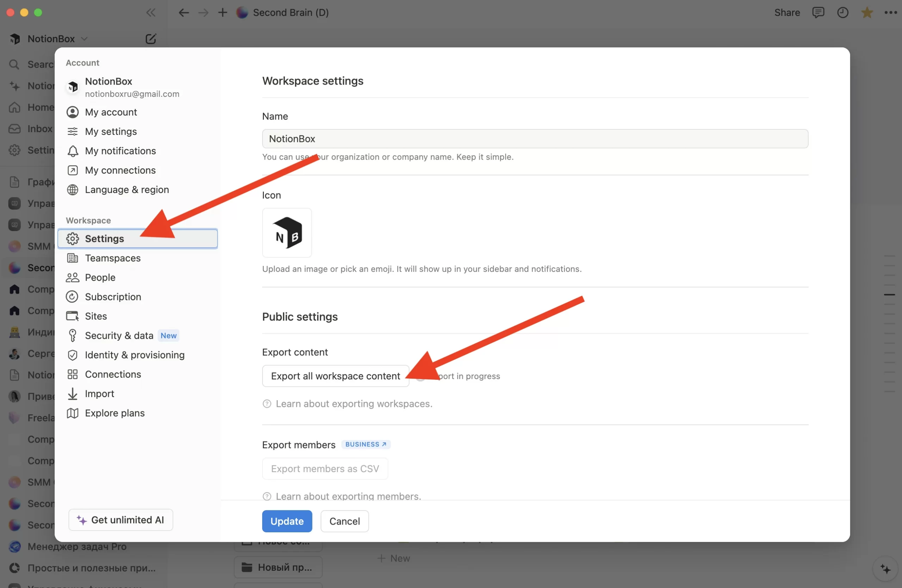Open Teamspaces section

tap(137, 258)
